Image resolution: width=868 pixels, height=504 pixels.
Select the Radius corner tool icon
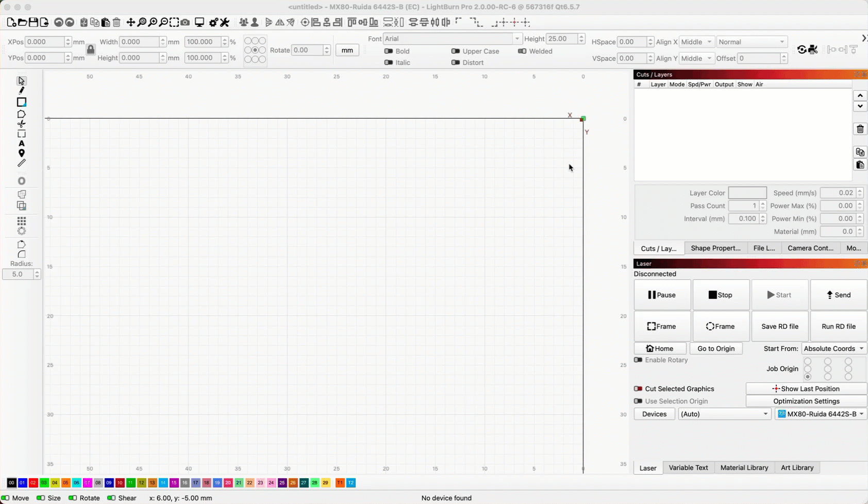point(21,254)
